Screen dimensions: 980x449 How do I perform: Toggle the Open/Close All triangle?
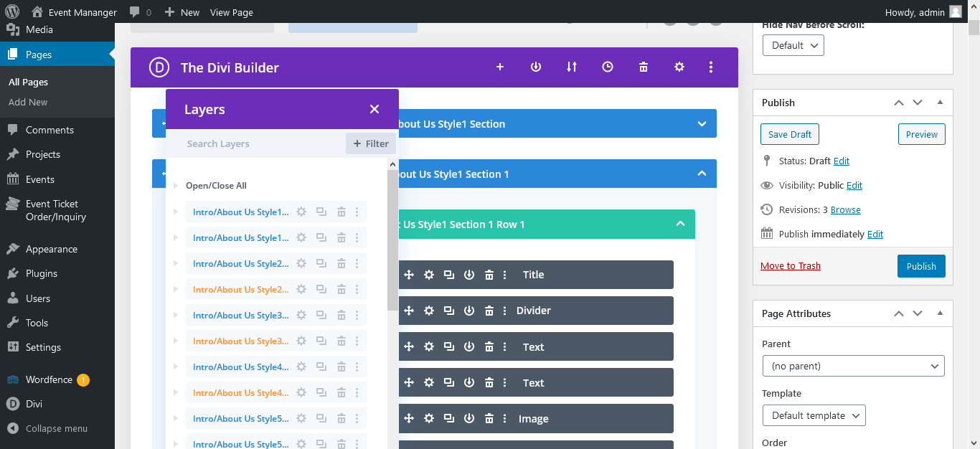175,186
